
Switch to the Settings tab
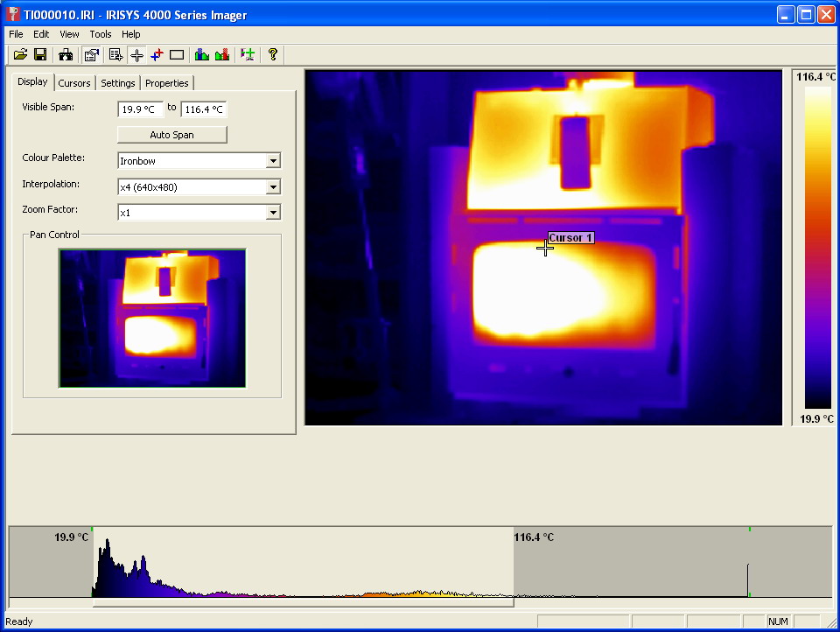click(x=117, y=83)
